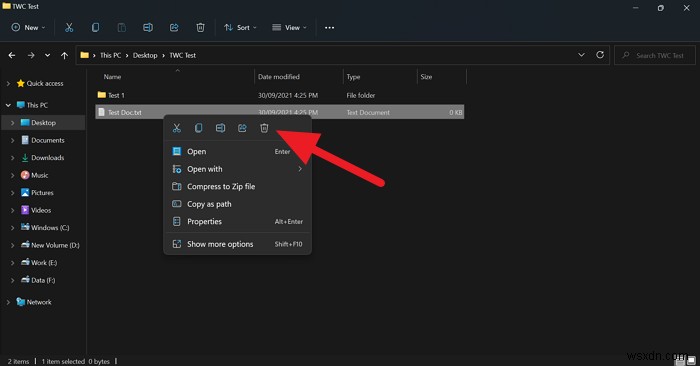Choose Open with in context menu
The height and width of the screenshot is (366, 700).
click(238, 169)
